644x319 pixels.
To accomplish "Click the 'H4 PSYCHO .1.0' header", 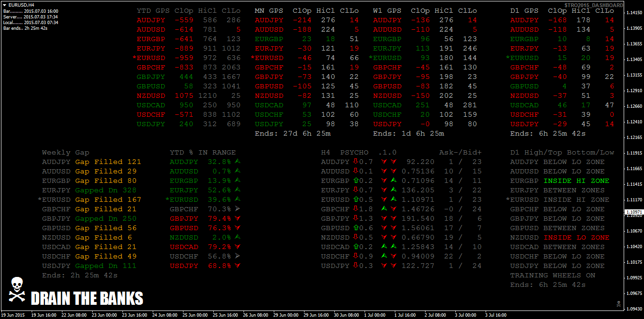I will (x=359, y=152).
